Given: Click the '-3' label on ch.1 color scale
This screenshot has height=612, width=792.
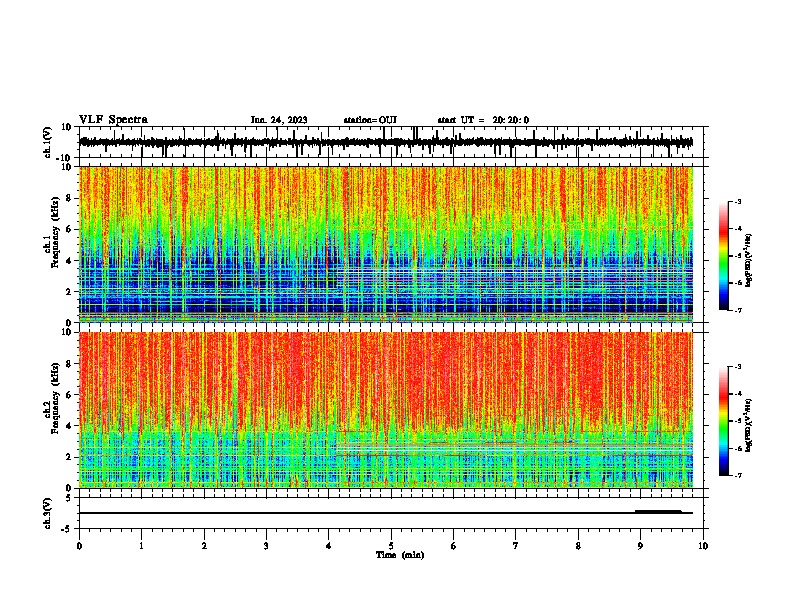Looking at the screenshot, I should click(x=738, y=201).
